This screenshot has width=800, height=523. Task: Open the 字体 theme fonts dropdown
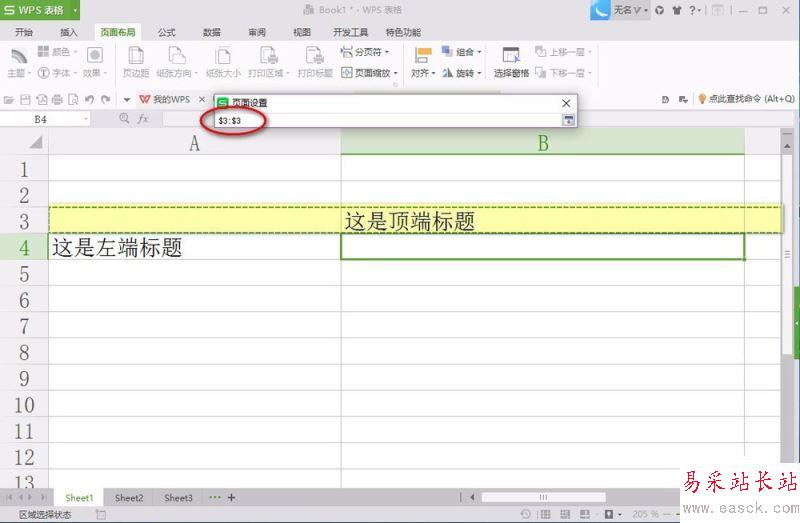(x=57, y=73)
